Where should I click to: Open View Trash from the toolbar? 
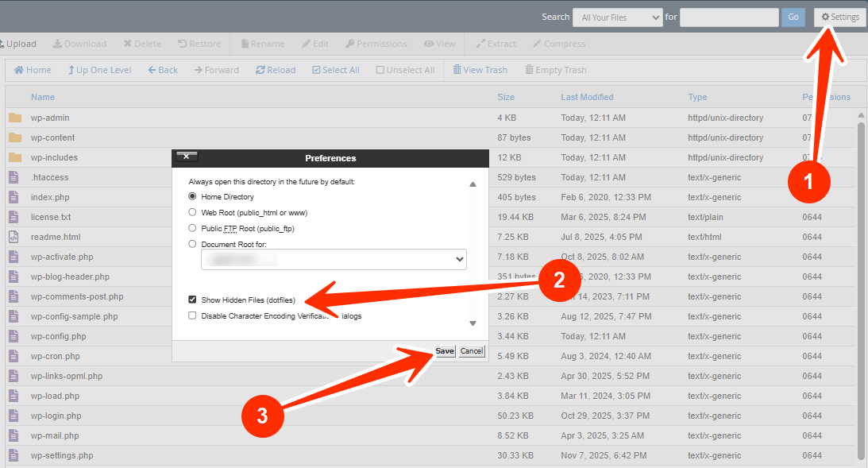(457, 70)
